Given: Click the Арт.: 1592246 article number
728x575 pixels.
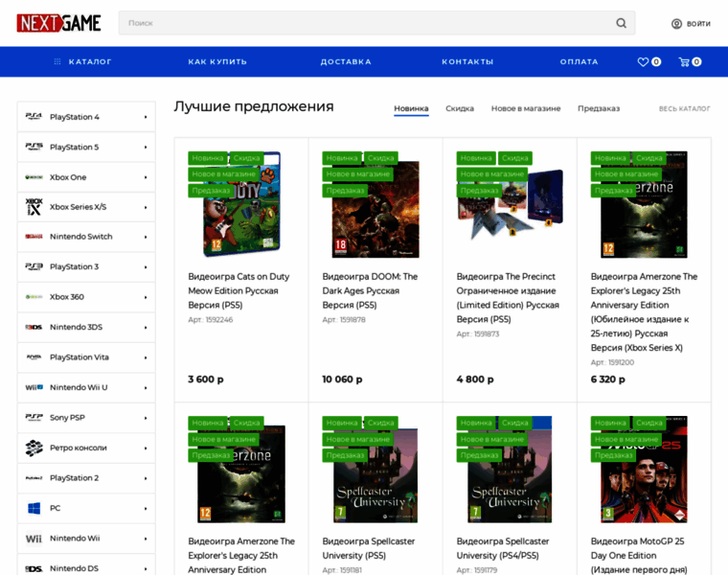Looking at the screenshot, I should tap(211, 319).
